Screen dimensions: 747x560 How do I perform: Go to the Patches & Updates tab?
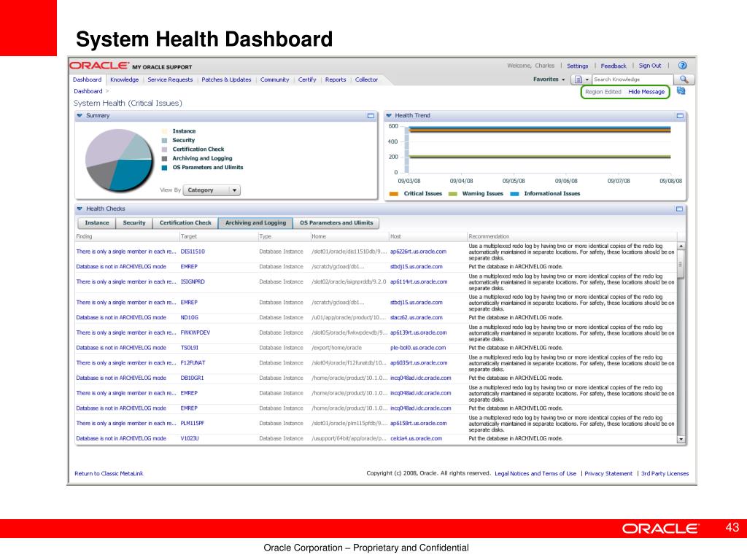(226, 79)
